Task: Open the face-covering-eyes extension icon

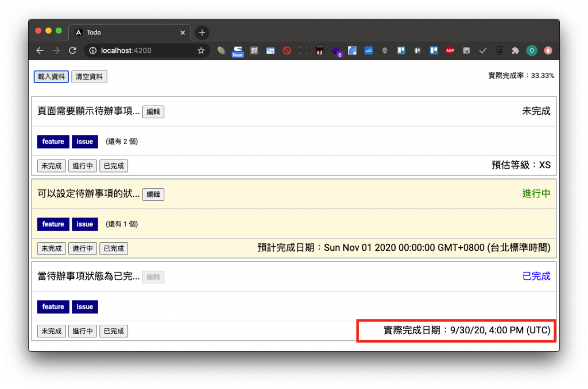Action: (319, 50)
